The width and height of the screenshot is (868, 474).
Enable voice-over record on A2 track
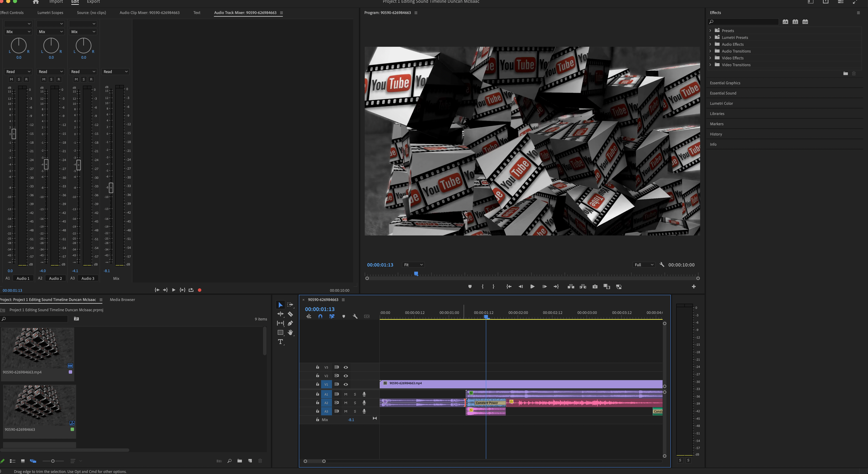coord(364,403)
